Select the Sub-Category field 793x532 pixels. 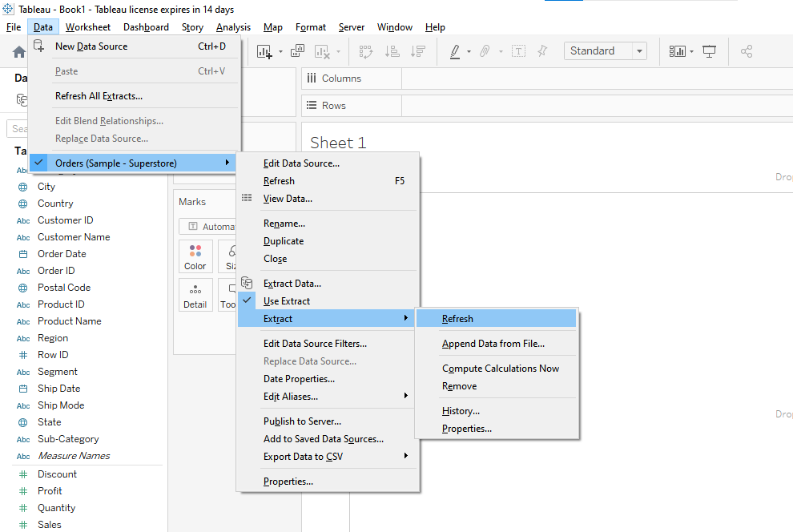pyautogui.click(x=68, y=439)
